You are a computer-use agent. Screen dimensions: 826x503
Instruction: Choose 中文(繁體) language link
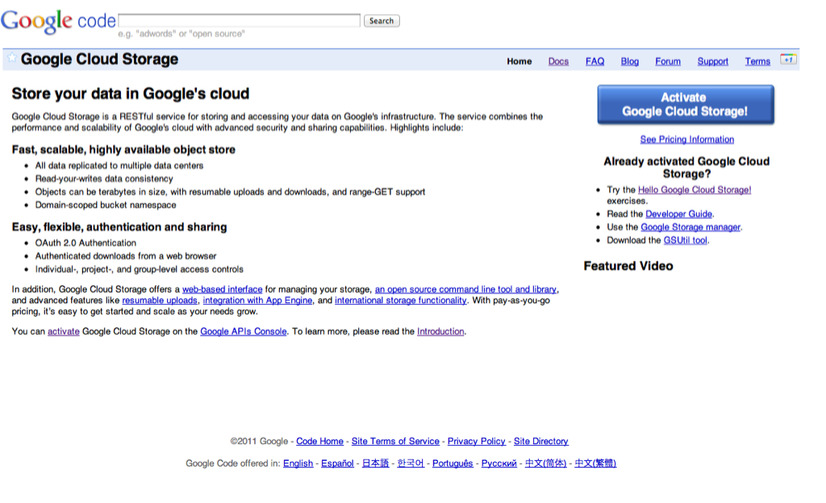[595, 463]
